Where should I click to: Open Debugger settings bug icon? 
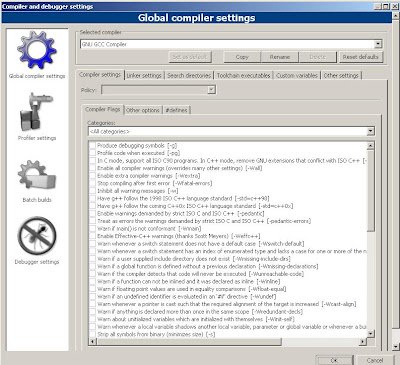click(x=37, y=236)
